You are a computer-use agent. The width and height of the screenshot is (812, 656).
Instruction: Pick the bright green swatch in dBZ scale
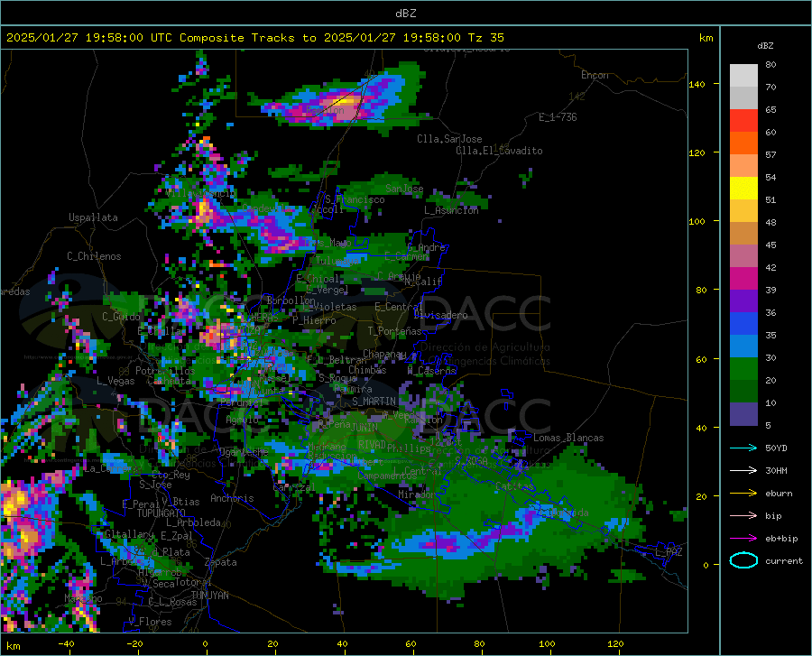click(743, 369)
